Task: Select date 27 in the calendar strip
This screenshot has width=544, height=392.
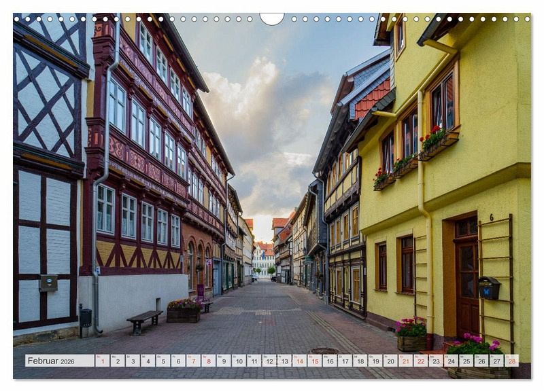Action: coord(497,361)
